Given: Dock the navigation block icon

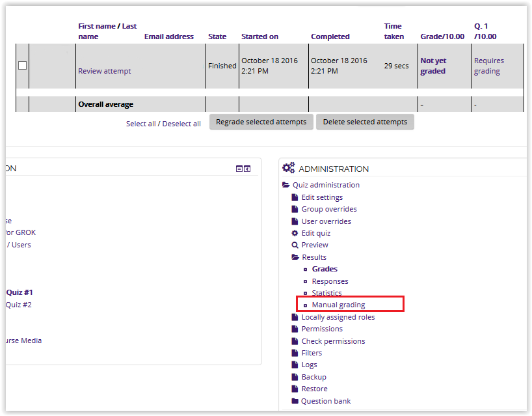Looking at the screenshot, I should [x=247, y=169].
